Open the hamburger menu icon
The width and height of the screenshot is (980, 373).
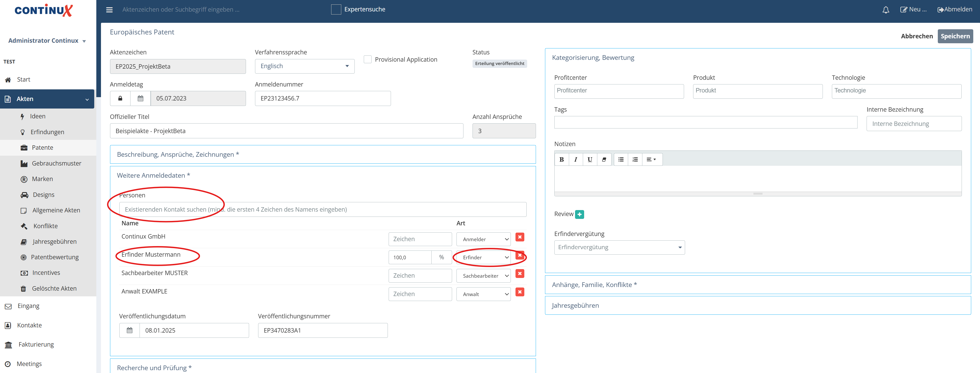pyautogui.click(x=109, y=10)
